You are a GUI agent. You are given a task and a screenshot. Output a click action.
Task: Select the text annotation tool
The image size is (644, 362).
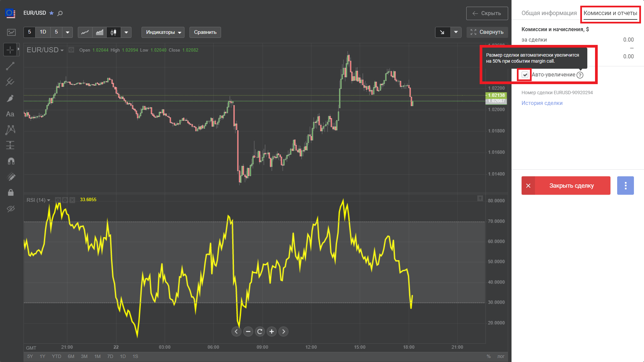[x=10, y=114]
